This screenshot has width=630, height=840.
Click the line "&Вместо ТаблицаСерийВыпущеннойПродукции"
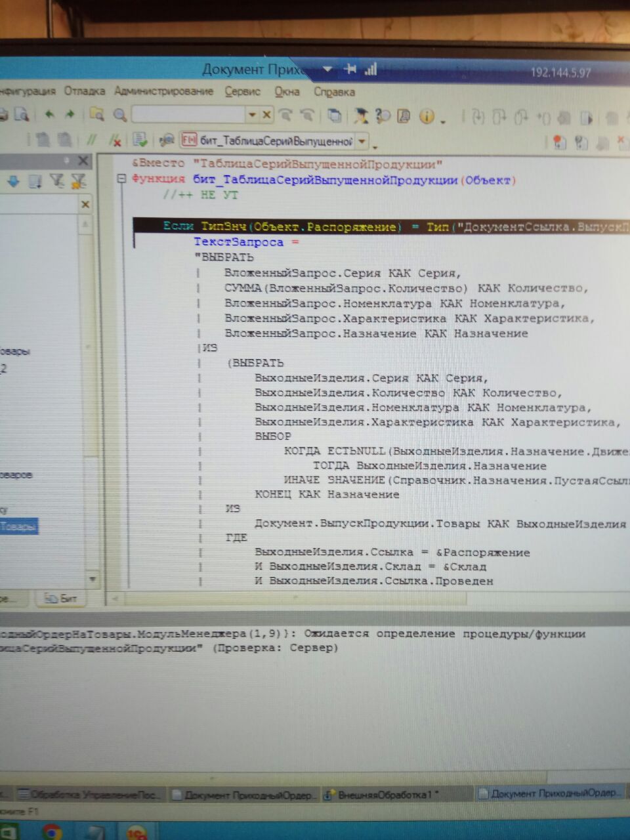tap(287, 164)
